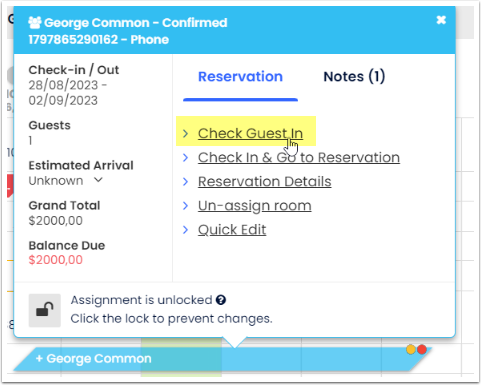This screenshot has width=481, height=385.
Task: Open Check In & Go to Reservation
Action: point(299,157)
